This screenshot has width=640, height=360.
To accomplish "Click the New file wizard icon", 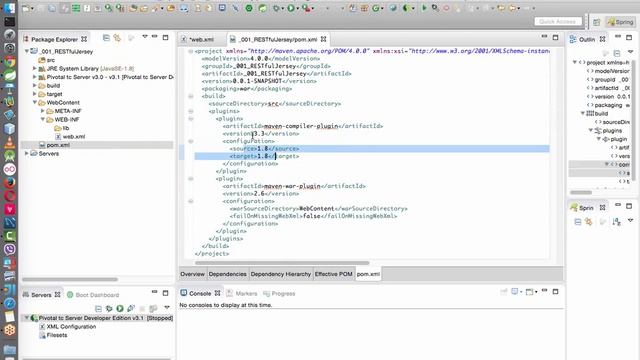I will pyautogui.click(x=26, y=8).
